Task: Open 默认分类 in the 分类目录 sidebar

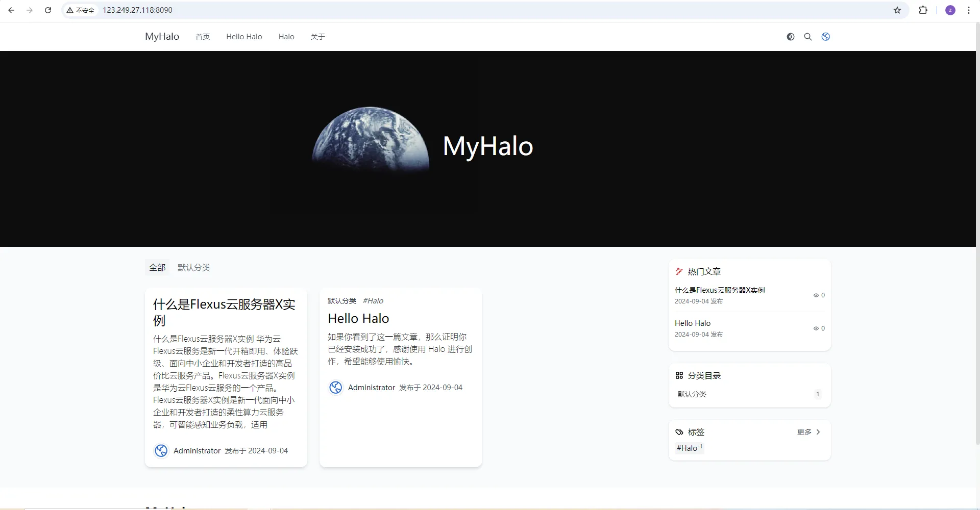Action: 692,394
